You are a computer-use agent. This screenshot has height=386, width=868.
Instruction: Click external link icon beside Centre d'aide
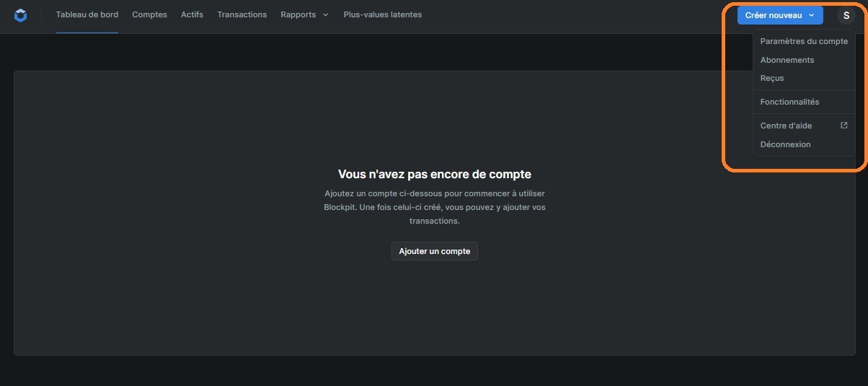(x=844, y=126)
